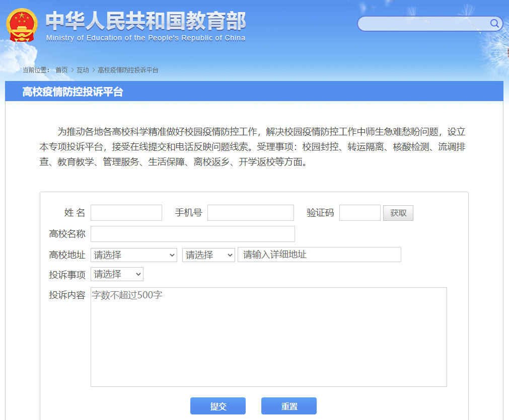Open the city dropdown next to province
Screen dimensions: 509x420
click(208, 255)
